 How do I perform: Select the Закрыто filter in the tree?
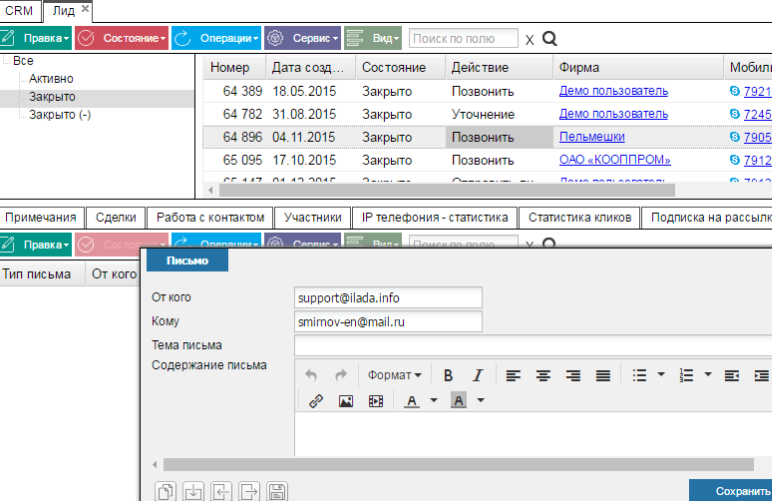[x=52, y=96]
